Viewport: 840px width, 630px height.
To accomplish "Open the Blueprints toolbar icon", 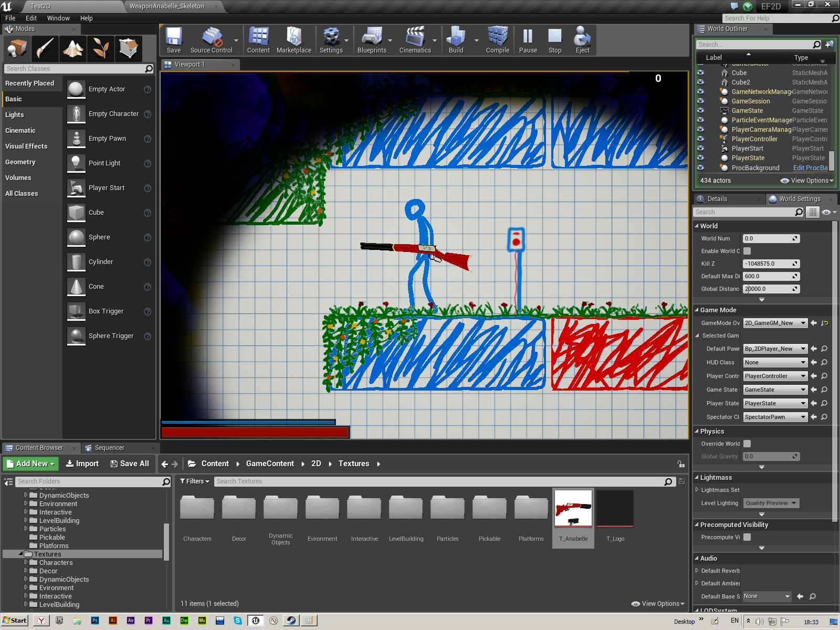I will pyautogui.click(x=372, y=40).
